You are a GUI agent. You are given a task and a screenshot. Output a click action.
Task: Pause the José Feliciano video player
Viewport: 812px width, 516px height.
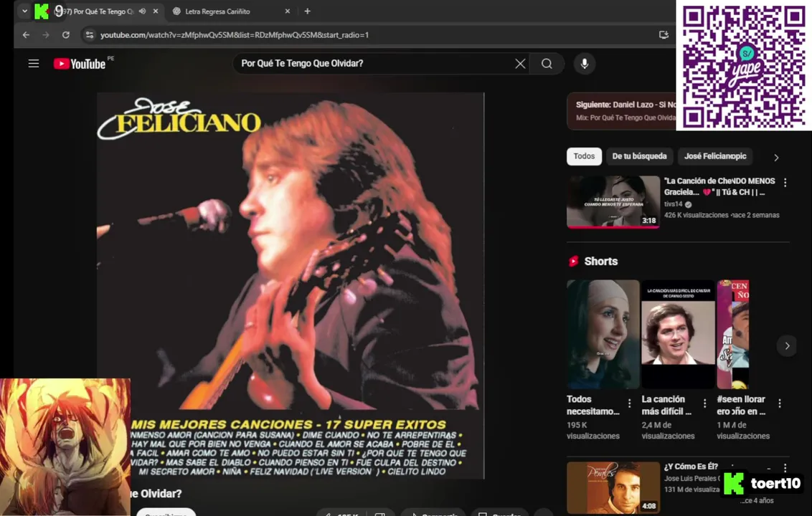291,286
